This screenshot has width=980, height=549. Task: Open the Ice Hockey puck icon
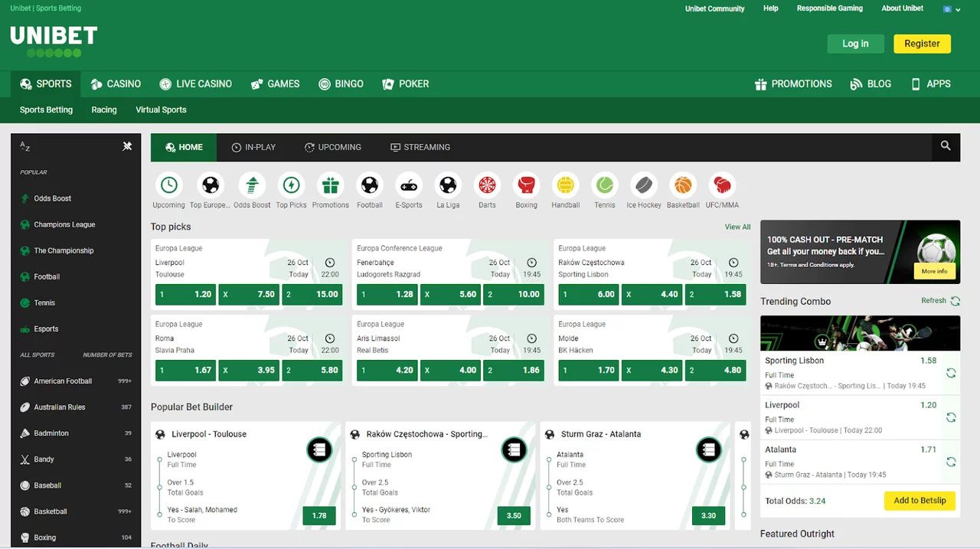tap(644, 185)
